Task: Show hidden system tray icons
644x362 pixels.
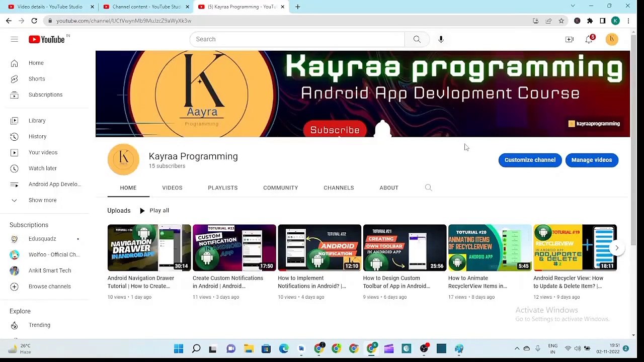Action: (x=517, y=348)
